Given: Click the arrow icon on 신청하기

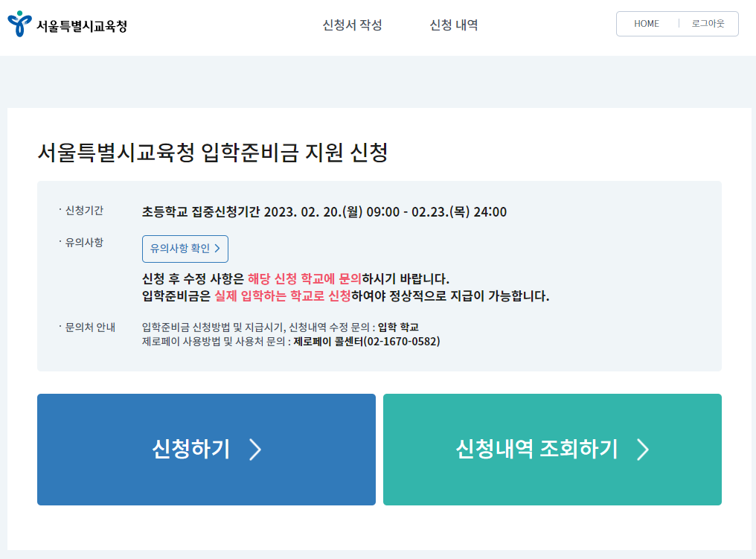Looking at the screenshot, I should pyautogui.click(x=255, y=450).
